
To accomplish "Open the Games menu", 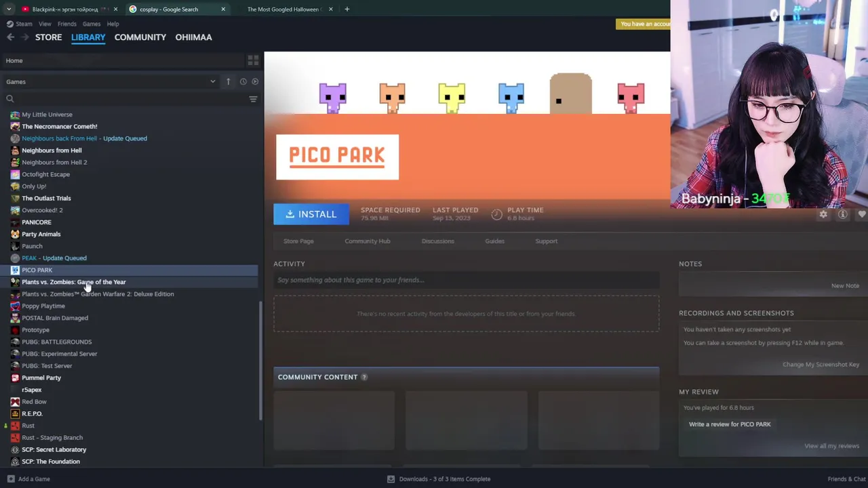I will pos(92,24).
